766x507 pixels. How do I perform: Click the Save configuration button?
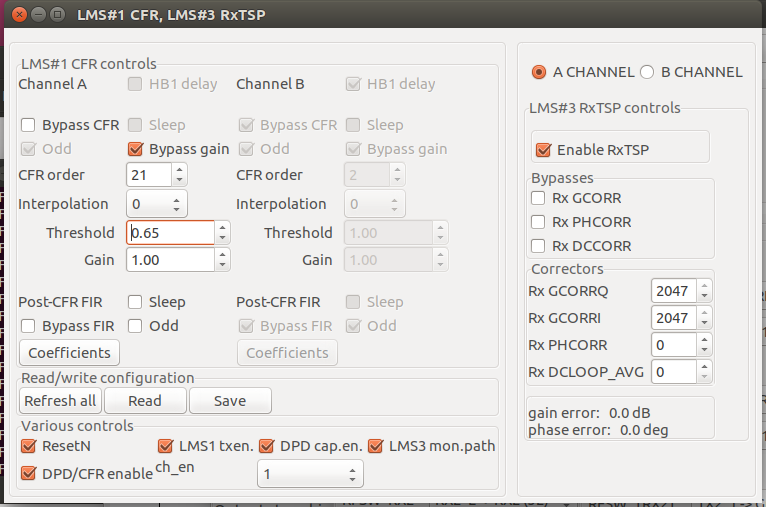[230, 401]
